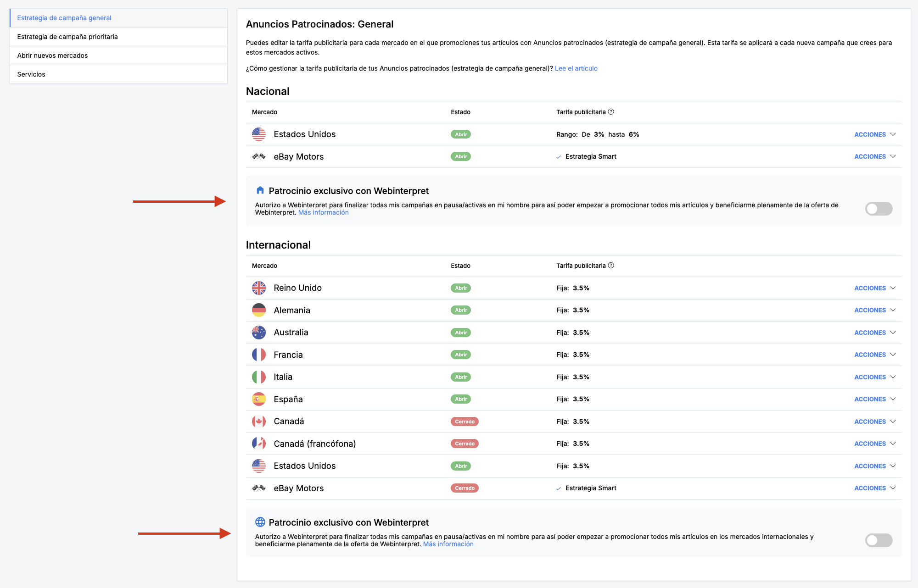Open ACCIONES dropdown for Reino Unido
The height and width of the screenshot is (588, 918).
point(875,288)
